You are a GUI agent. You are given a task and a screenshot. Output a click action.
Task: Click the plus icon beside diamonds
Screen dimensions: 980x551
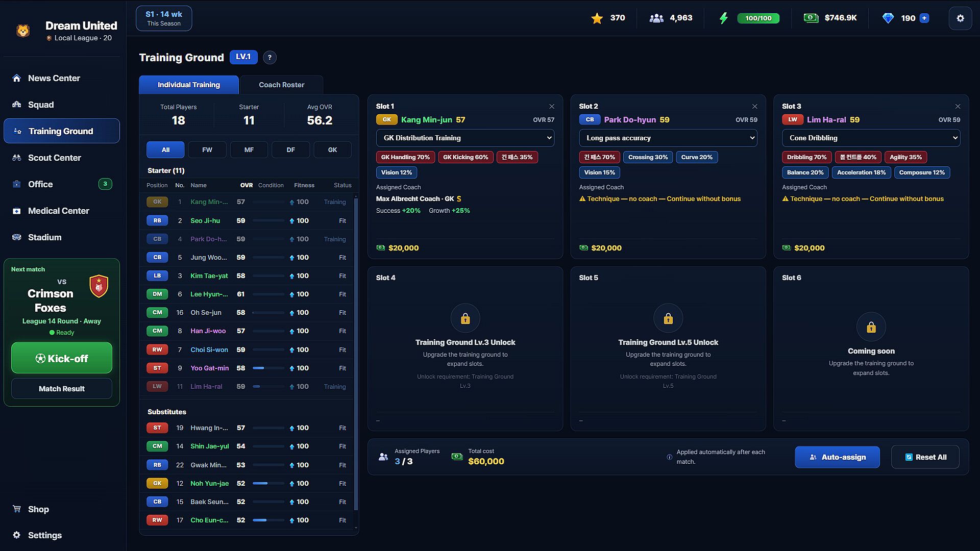pos(924,18)
